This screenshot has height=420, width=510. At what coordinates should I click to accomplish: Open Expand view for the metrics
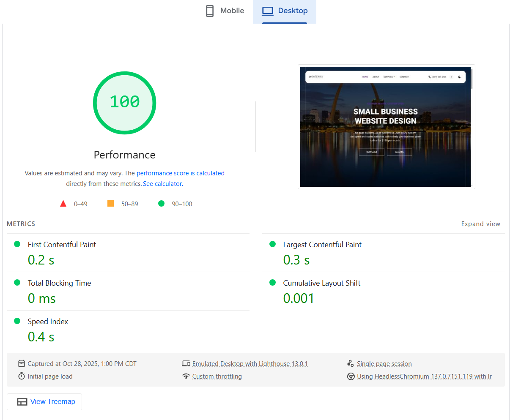tap(481, 224)
